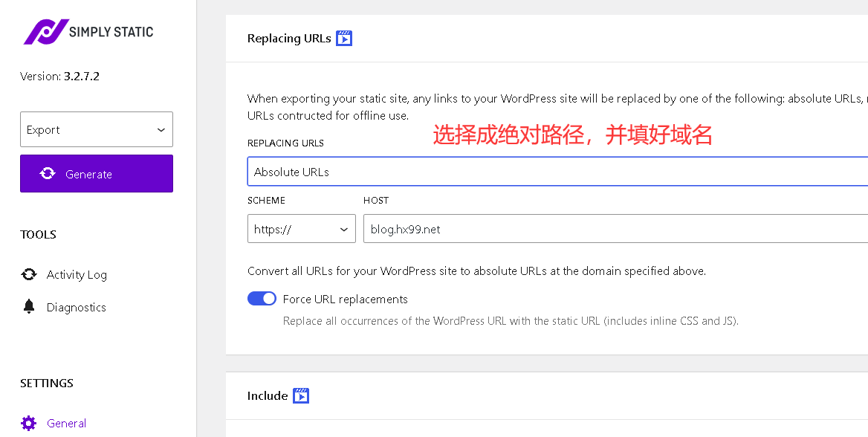Screen dimensions: 868x437
Task: Click the General settings gear icon
Action: point(29,423)
